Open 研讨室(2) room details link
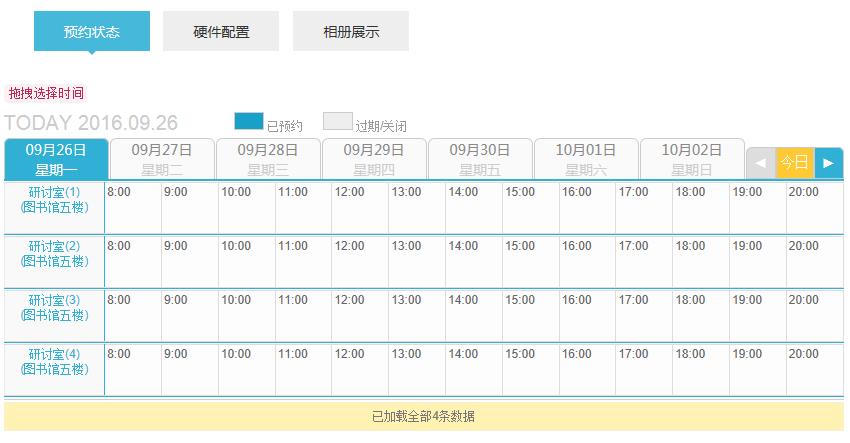The width and height of the screenshot is (850, 443). [54, 253]
